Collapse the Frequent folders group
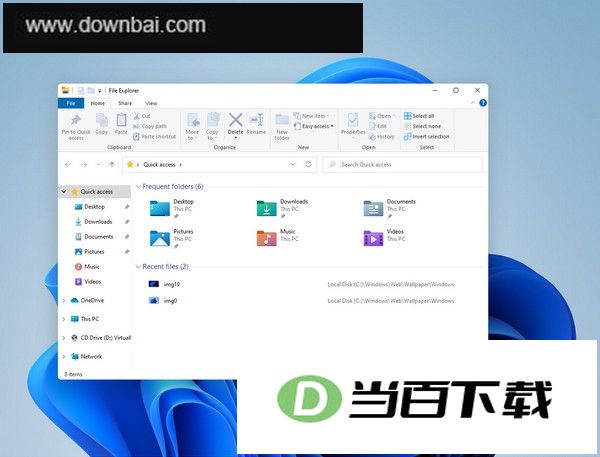Image resolution: width=600 pixels, height=457 pixels. (x=138, y=187)
